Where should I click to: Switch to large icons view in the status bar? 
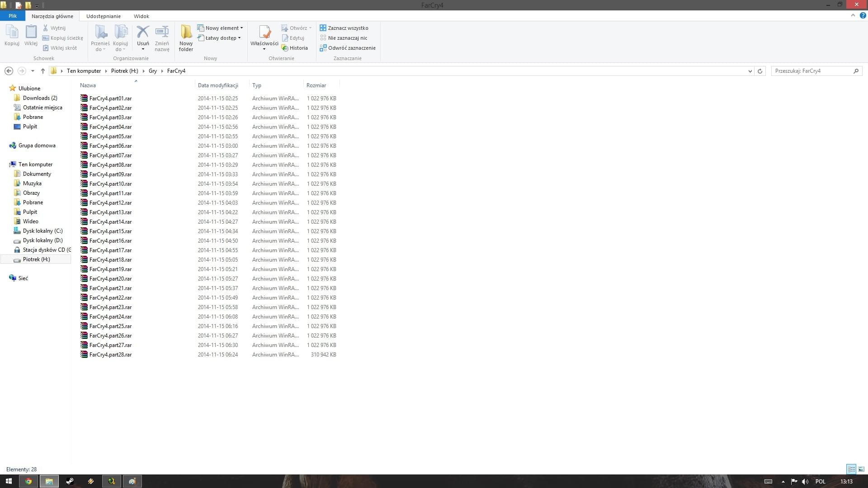click(861, 469)
